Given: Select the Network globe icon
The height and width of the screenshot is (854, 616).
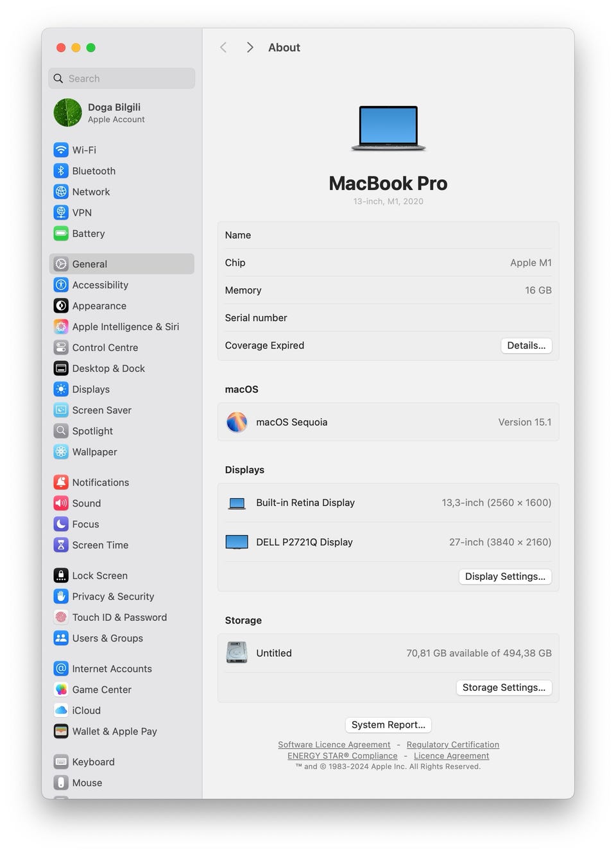Looking at the screenshot, I should point(61,191).
